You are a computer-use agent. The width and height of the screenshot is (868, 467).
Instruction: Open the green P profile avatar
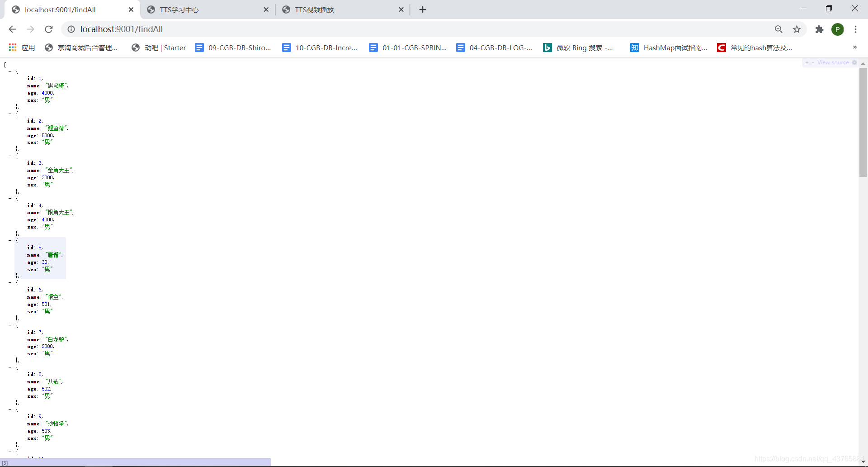tap(838, 29)
